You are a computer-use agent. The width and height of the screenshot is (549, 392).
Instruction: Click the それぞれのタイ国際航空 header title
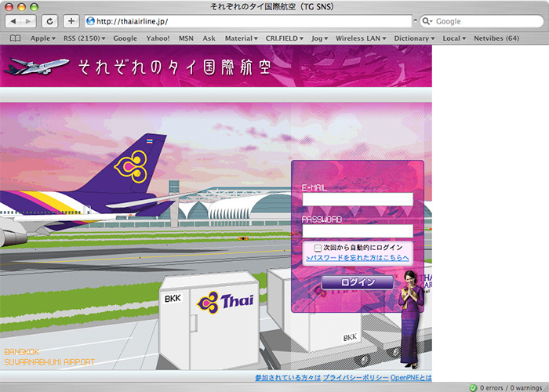(x=174, y=67)
